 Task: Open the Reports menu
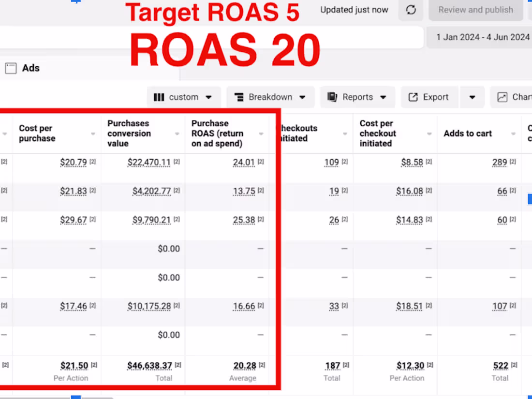point(357,97)
